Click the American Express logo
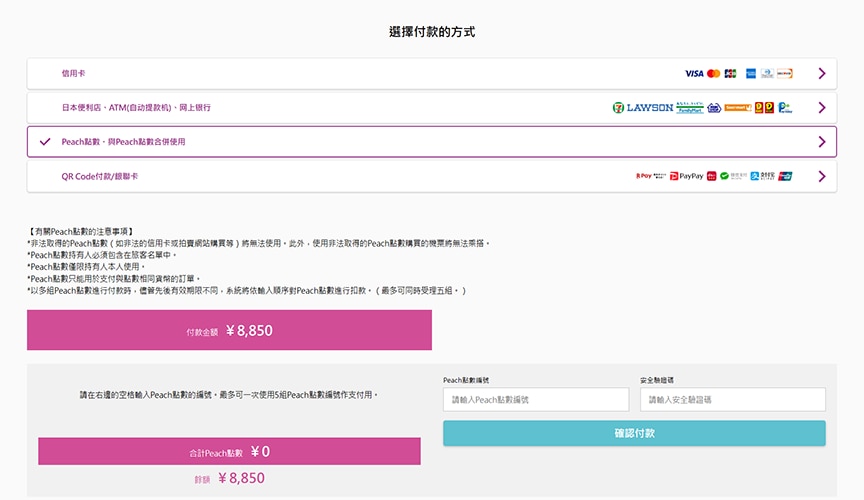The image size is (864, 500). 750,73
